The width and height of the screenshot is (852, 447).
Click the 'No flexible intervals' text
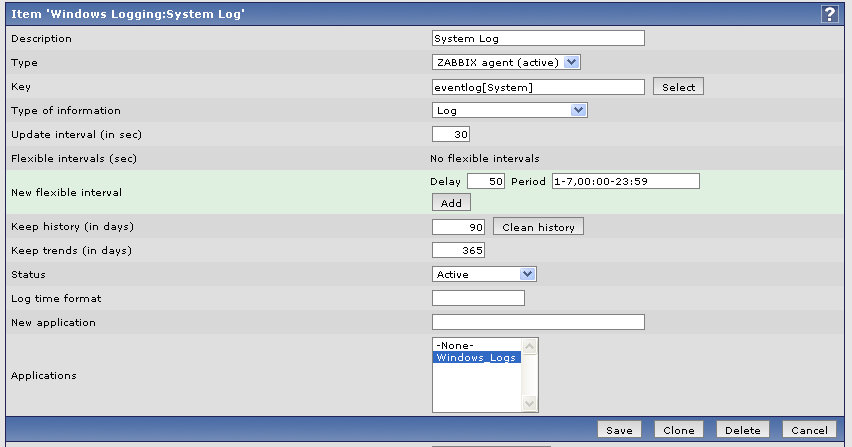click(x=485, y=159)
